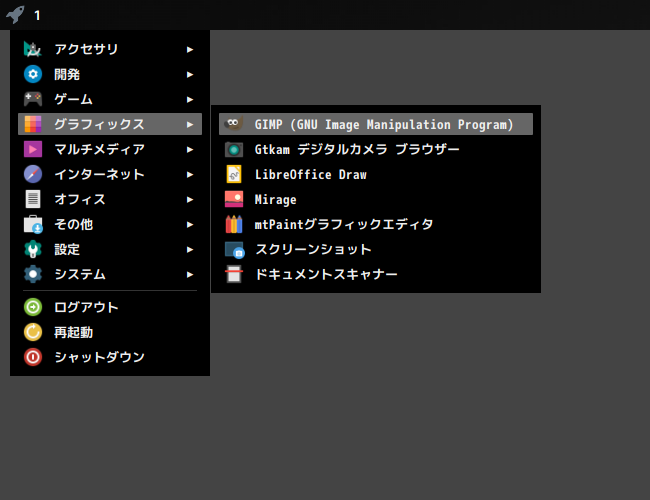Open the オフィス menu category
Screen dimensions: 650x500
pyautogui.click(x=110, y=199)
